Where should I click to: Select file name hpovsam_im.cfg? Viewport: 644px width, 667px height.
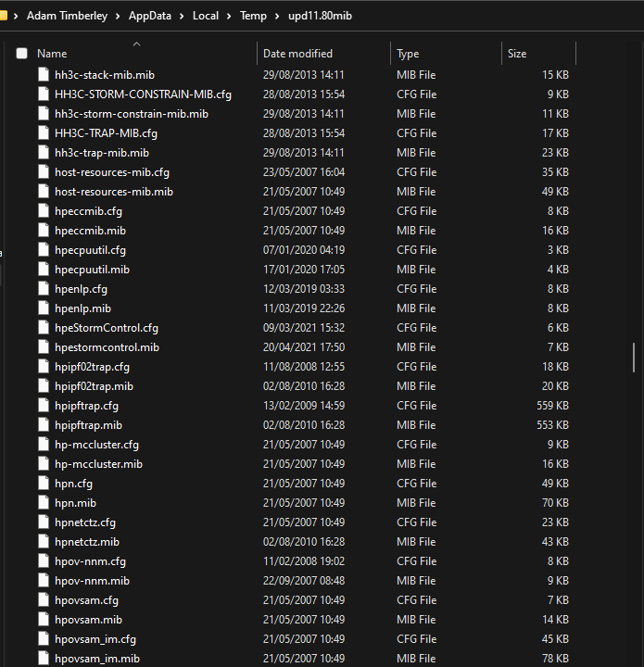pyautogui.click(x=95, y=639)
